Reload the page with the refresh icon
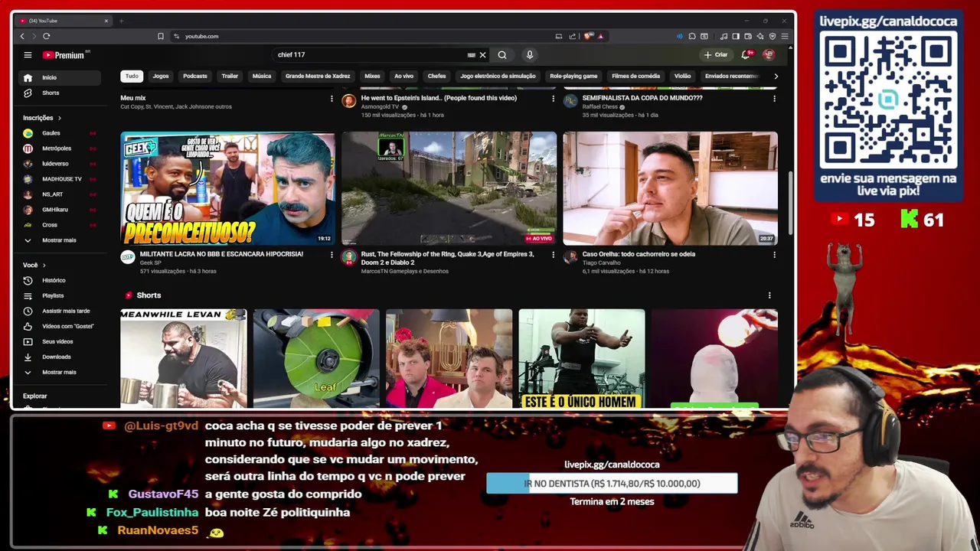This screenshot has width=980, height=551. (47, 36)
